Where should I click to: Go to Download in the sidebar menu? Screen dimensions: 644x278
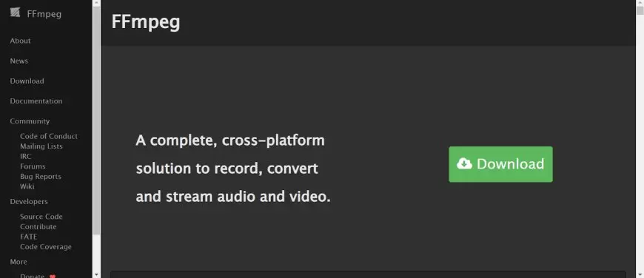[27, 81]
